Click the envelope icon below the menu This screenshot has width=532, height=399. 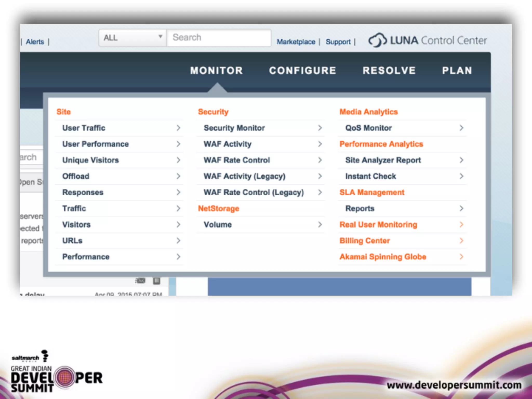click(x=141, y=281)
